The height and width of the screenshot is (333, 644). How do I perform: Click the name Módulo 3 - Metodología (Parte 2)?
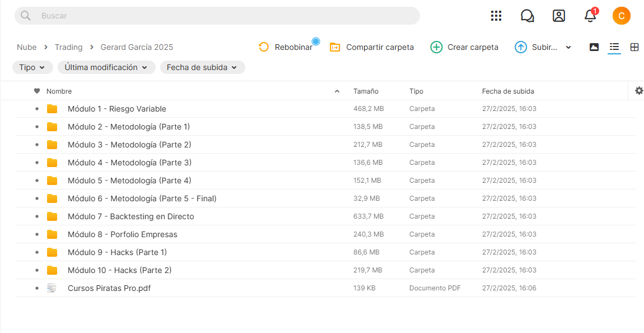point(129,145)
